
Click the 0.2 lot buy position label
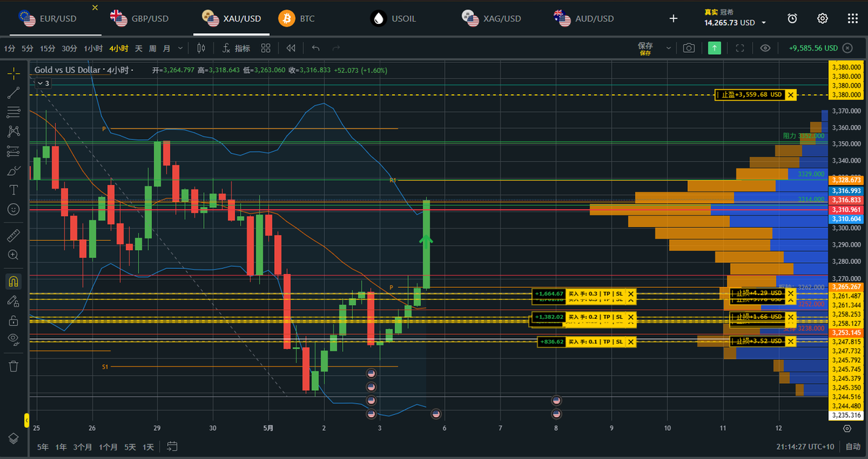point(595,317)
